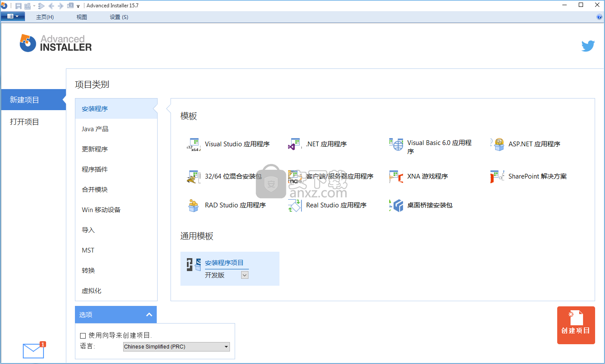Enable 使用向导来创建项目 checkbox
The width and height of the screenshot is (605, 364).
(x=83, y=336)
